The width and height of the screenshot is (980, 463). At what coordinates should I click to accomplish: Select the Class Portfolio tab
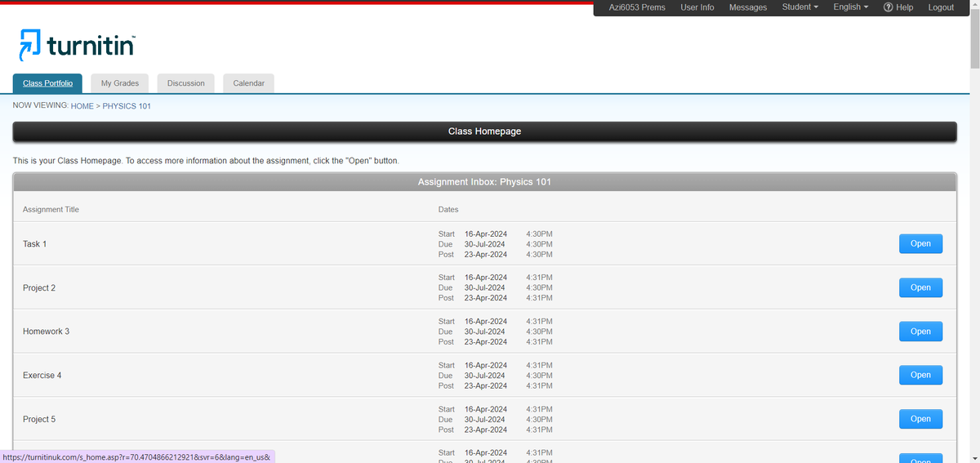(47, 83)
